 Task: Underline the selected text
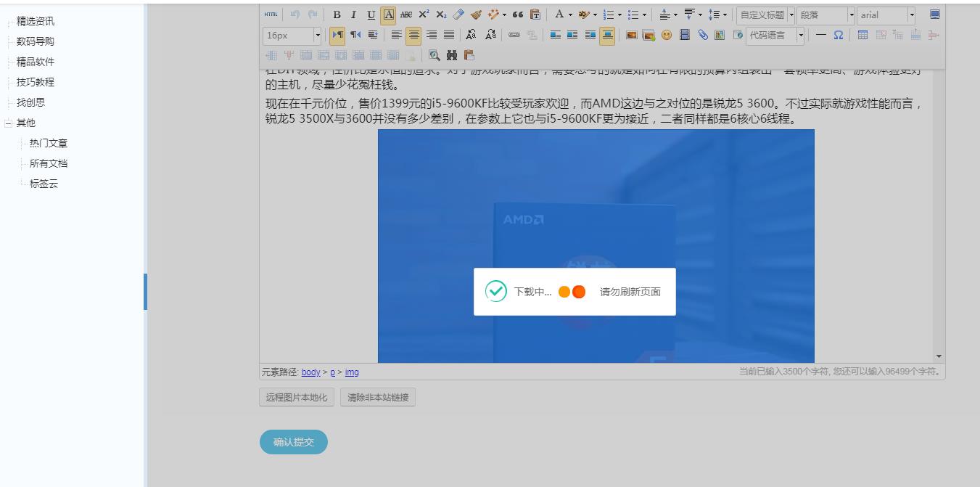pyautogui.click(x=371, y=15)
